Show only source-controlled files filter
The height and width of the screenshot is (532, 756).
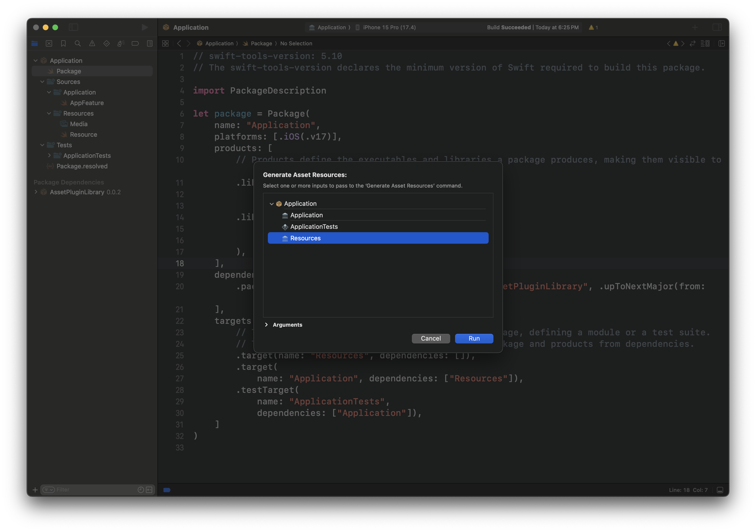tap(149, 490)
